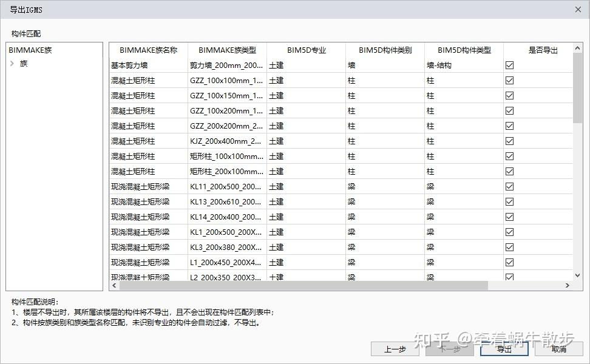Click the 导出 export button
The height and width of the screenshot is (364, 590).
(x=504, y=349)
